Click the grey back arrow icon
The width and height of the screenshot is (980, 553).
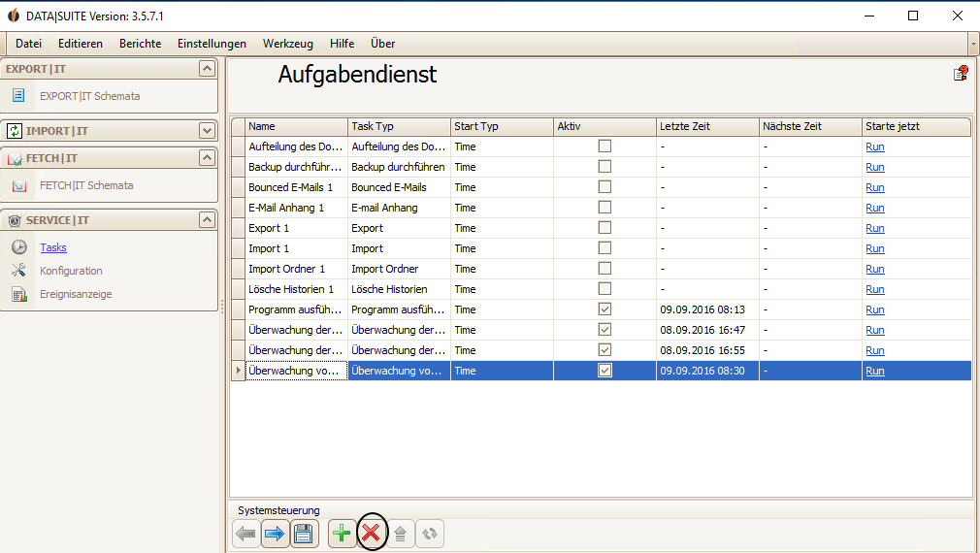click(246, 534)
